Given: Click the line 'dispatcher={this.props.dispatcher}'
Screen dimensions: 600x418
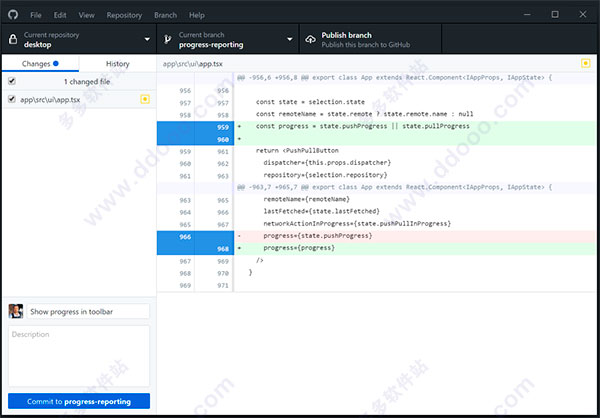Looking at the screenshot, I should coord(327,163).
